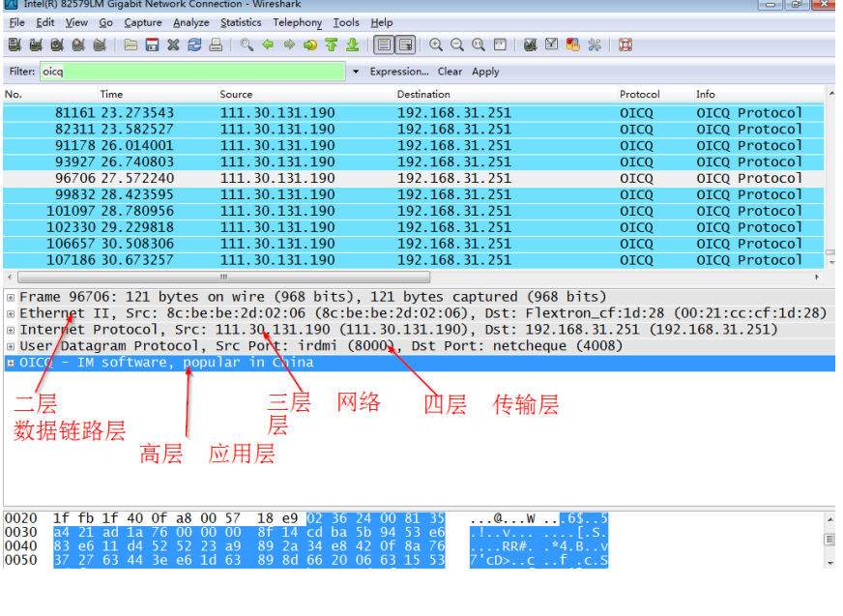
Task: Open a capture file folder icon
Action: click(131, 44)
